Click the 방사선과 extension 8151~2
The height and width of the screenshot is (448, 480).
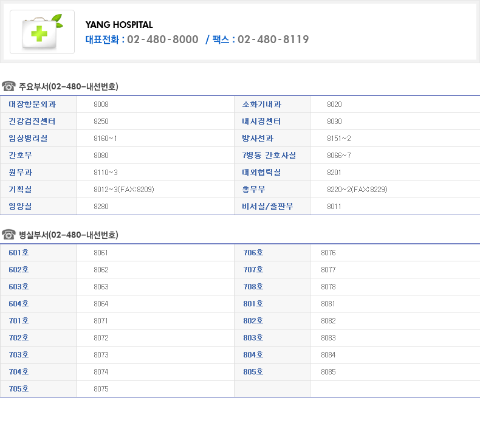[338, 139]
